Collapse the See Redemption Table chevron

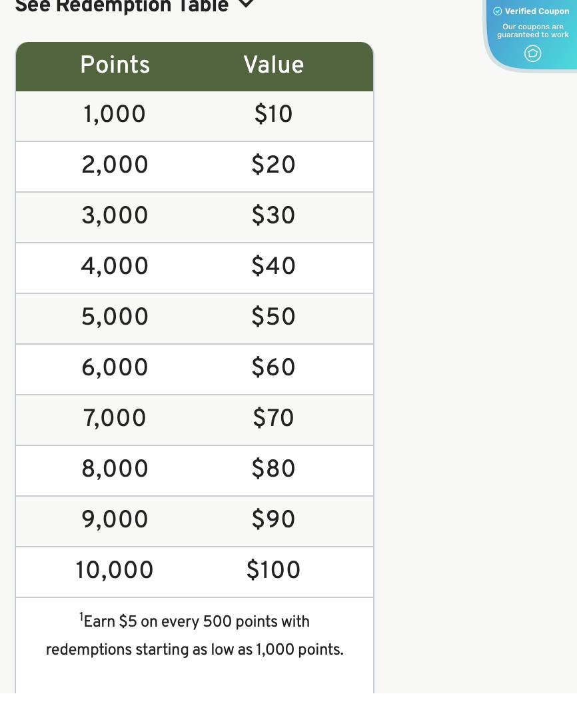coord(246,4)
